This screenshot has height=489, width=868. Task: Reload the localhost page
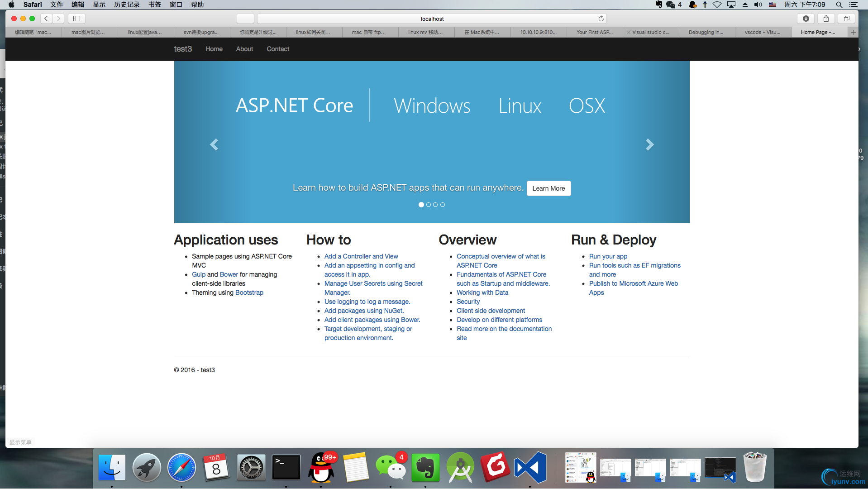click(601, 19)
